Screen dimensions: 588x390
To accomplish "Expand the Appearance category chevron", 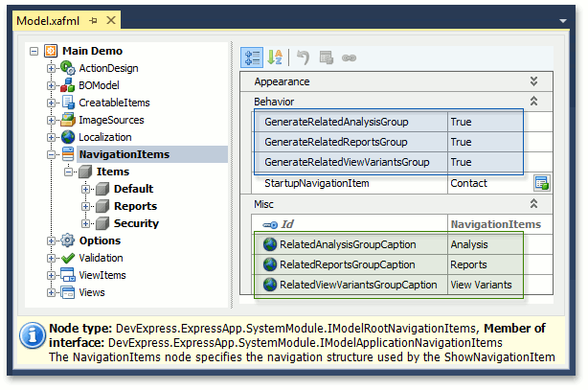I will 533,81.
